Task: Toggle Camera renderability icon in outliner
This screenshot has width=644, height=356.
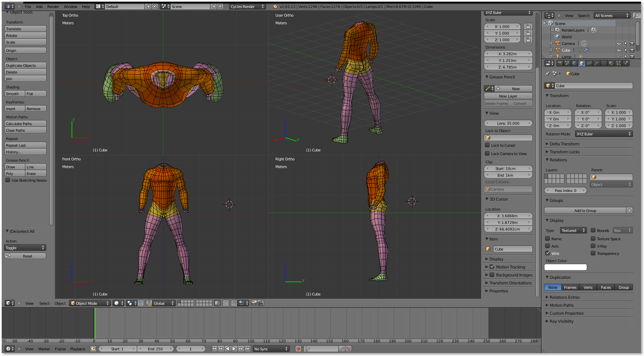Action: [x=632, y=44]
